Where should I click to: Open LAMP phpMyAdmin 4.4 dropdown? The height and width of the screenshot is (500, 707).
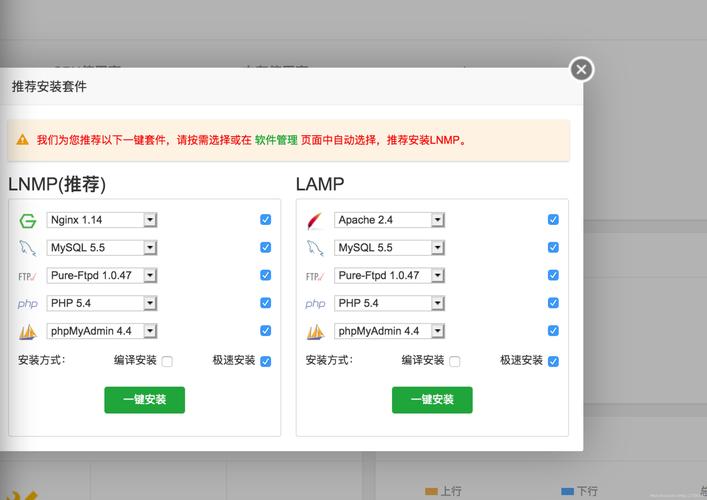389,331
